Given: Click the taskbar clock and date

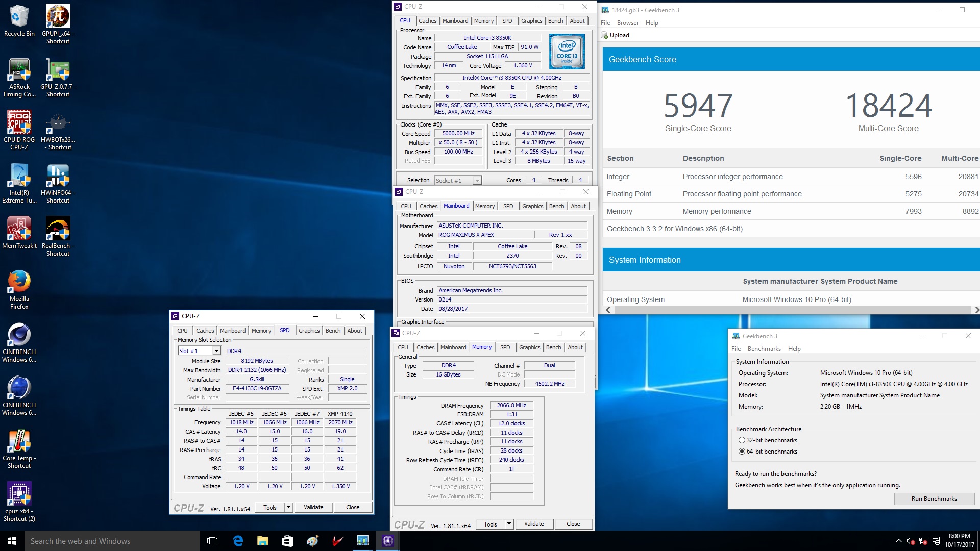Looking at the screenshot, I should [x=959, y=541].
